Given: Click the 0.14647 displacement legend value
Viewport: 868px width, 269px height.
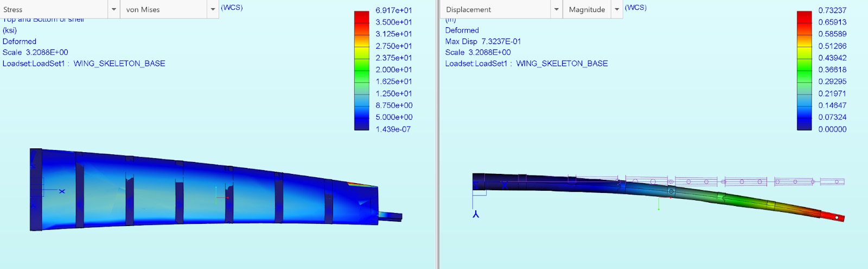Looking at the screenshot, I should (x=832, y=105).
